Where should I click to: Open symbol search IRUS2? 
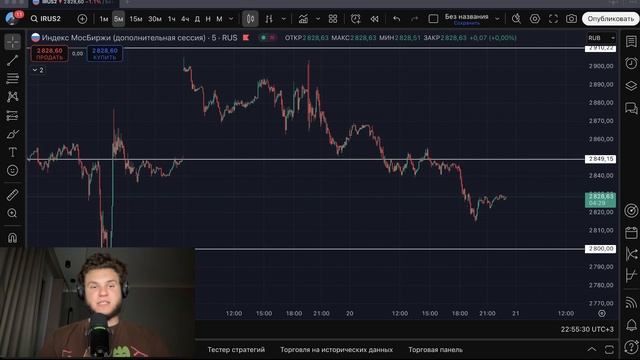tap(46, 19)
